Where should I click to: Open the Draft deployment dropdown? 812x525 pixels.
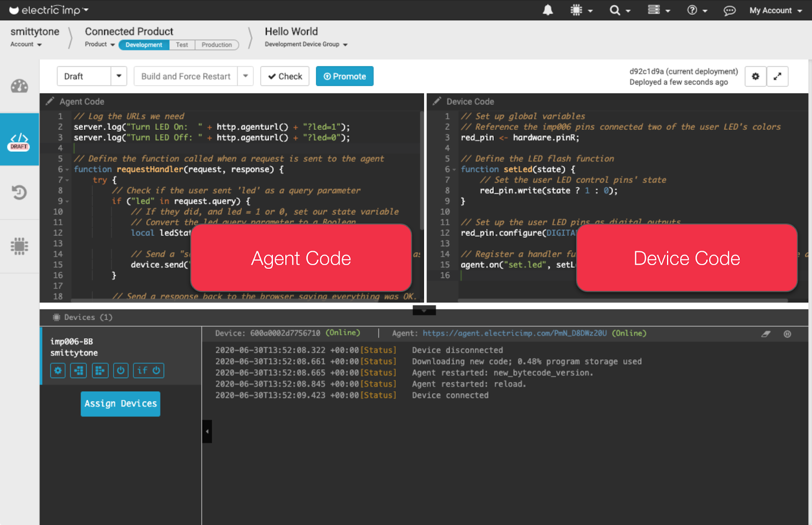(x=119, y=76)
